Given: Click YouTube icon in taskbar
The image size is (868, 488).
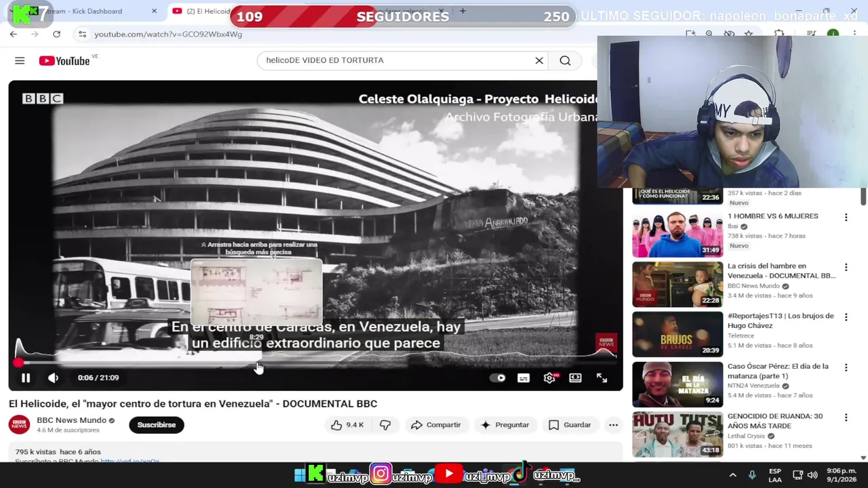Looking at the screenshot, I should 448,474.
